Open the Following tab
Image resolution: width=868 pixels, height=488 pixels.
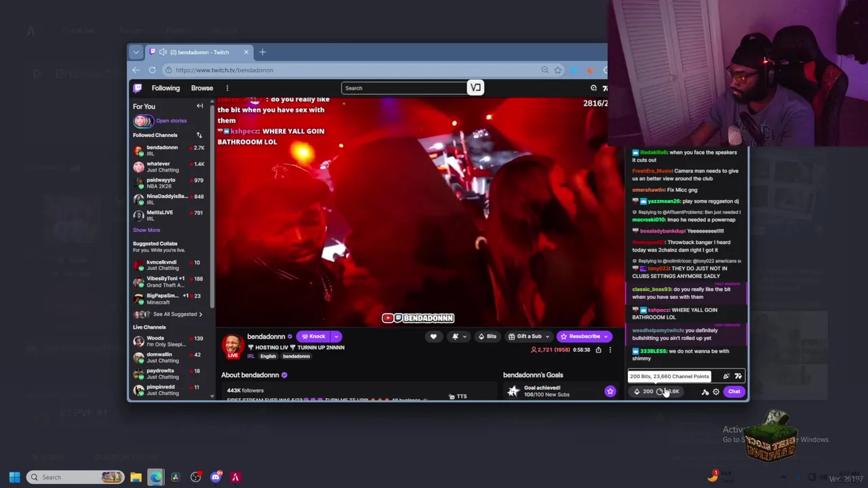pyautogui.click(x=165, y=88)
